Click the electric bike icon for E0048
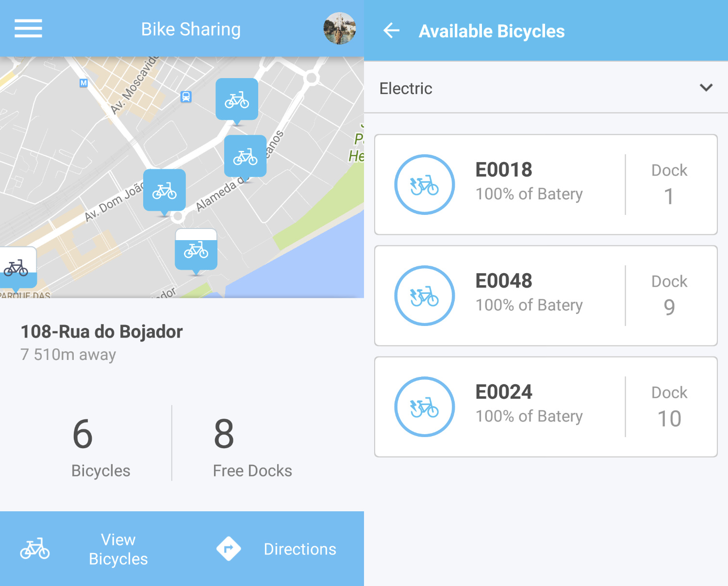Image resolution: width=728 pixels, height=586 pixels. (x=424, y=296)
